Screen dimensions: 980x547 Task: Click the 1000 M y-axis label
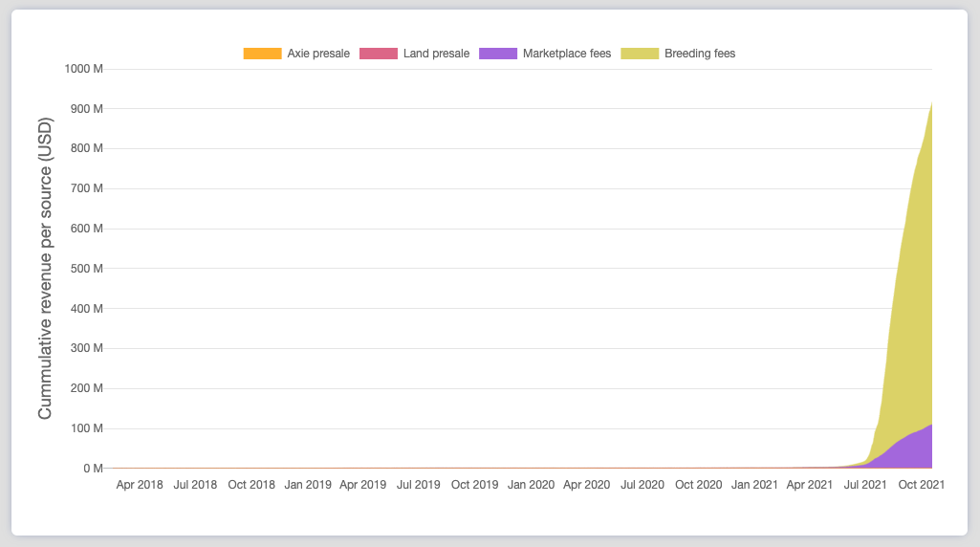[x=84, y=69]
